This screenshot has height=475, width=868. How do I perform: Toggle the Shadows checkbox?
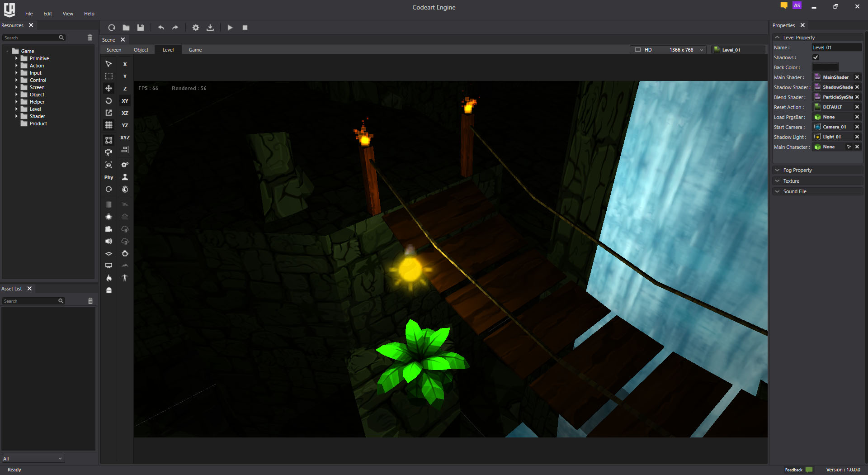816,57
